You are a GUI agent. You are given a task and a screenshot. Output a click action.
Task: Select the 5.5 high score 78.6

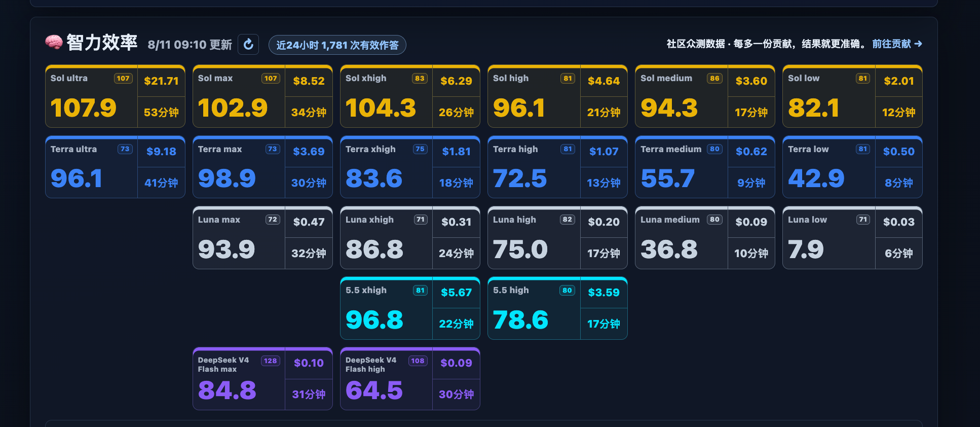521,320
